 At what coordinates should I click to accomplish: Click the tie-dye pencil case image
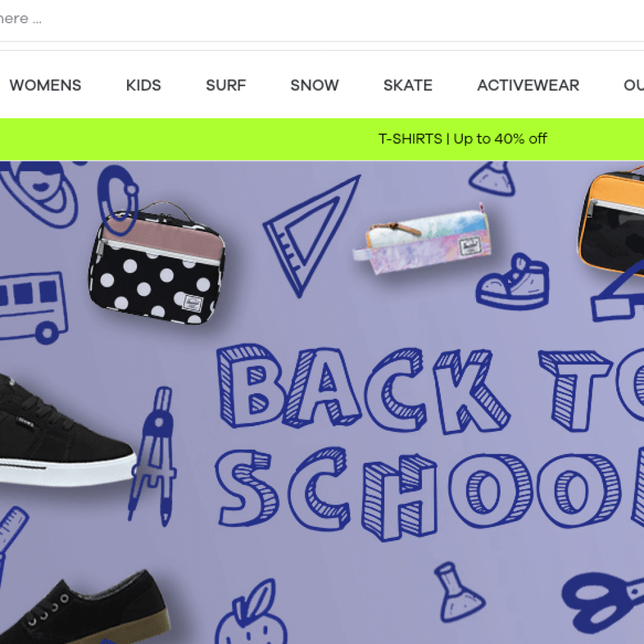[422, 238]
